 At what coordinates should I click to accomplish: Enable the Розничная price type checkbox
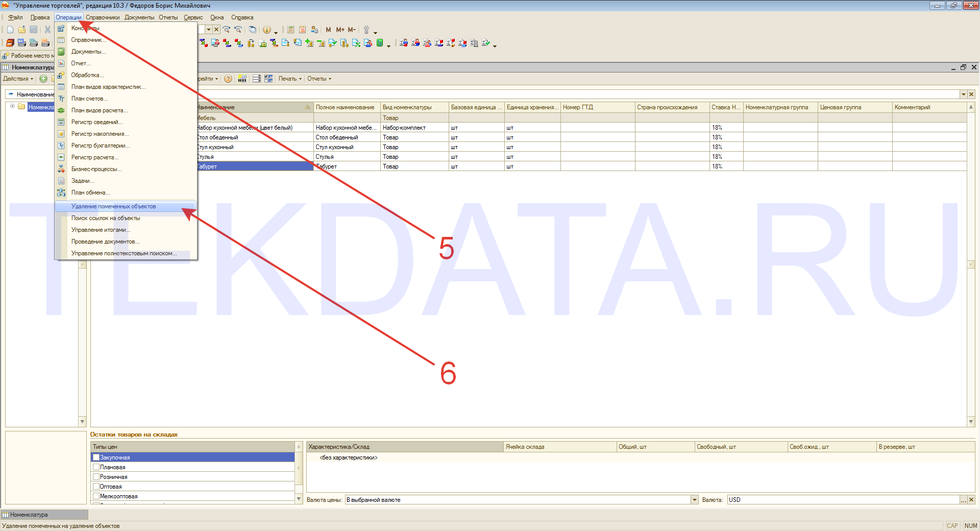click(x=96, y=477)
